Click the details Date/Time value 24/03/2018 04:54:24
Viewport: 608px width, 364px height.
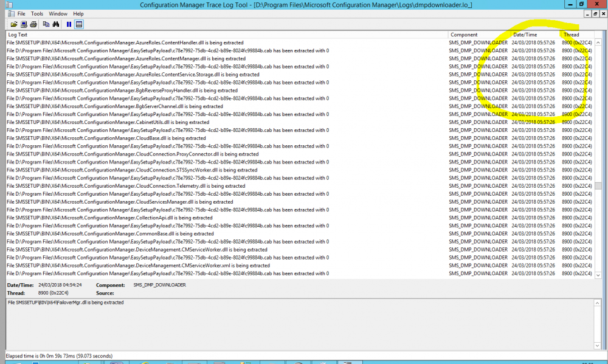[x=60, y=285]
